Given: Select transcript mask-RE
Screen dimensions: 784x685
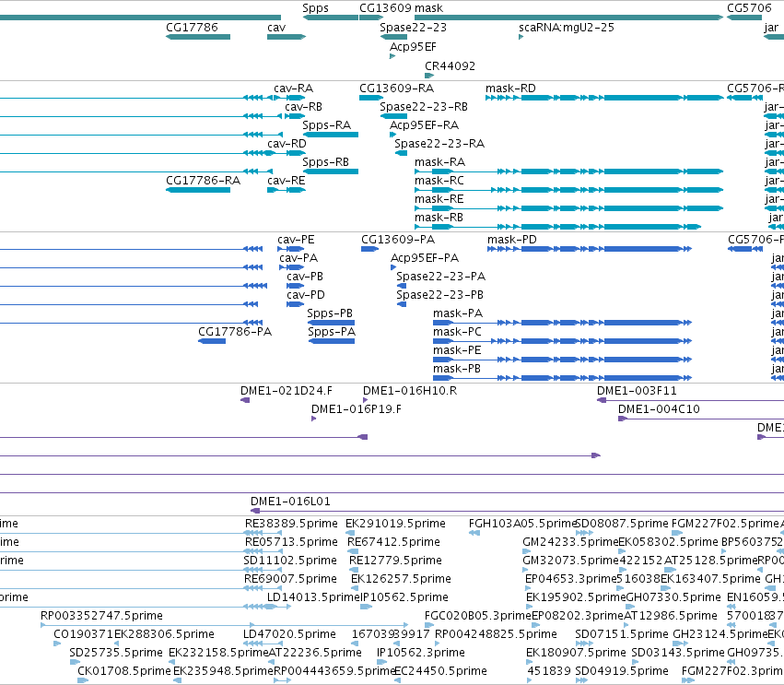Looking at the screenshot, I should pyautogui.click(x=439, y=199).
